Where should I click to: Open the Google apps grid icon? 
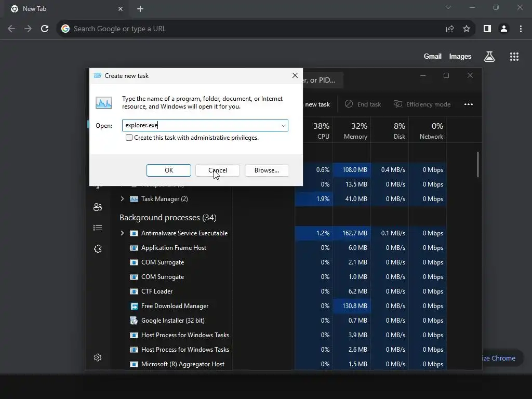point(514,57)
